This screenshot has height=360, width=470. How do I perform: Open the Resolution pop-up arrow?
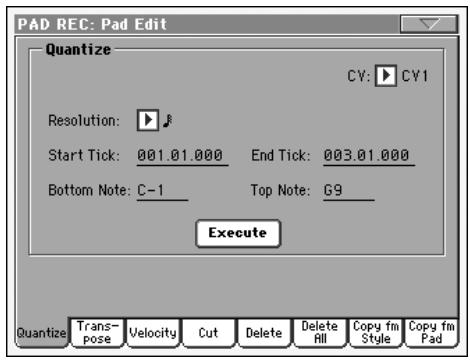click(x=148, y=120)
